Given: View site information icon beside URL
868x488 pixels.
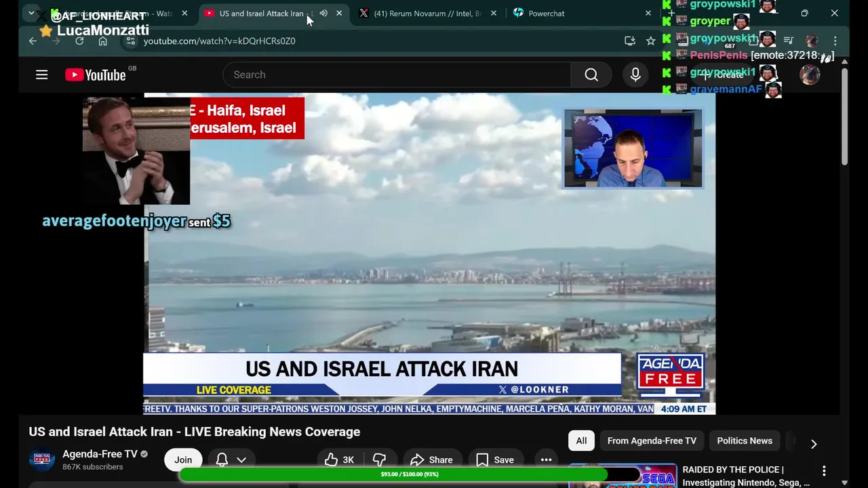Looking at the screenshot, I should click(x=131, y=41).
